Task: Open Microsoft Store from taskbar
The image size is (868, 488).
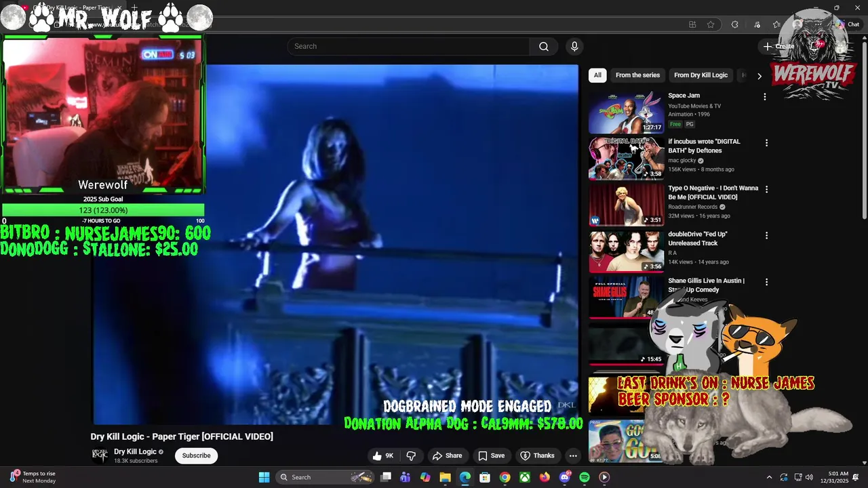Action: pyautogui.click(x=485, y=477)
